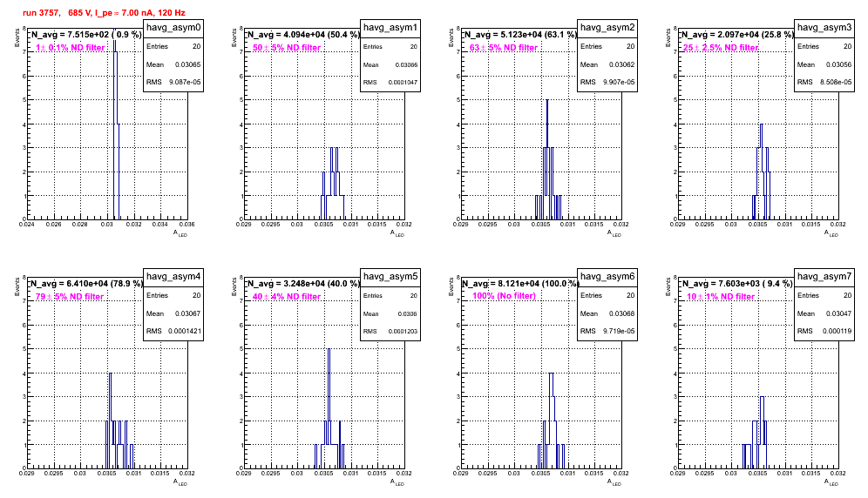868x498 pixels.
Task: Select the havg_asym1 stats box title
Action: (390, 28)
